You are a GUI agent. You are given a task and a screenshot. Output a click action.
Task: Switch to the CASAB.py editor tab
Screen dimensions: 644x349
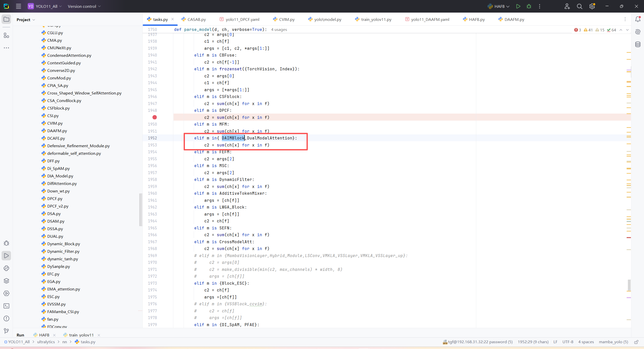point(196,19)
